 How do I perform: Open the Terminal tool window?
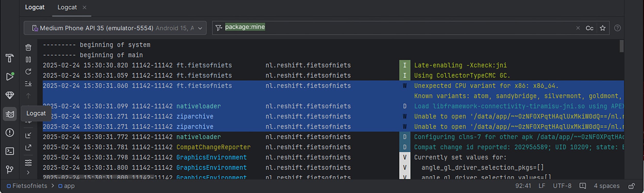[x=10, y=151]
